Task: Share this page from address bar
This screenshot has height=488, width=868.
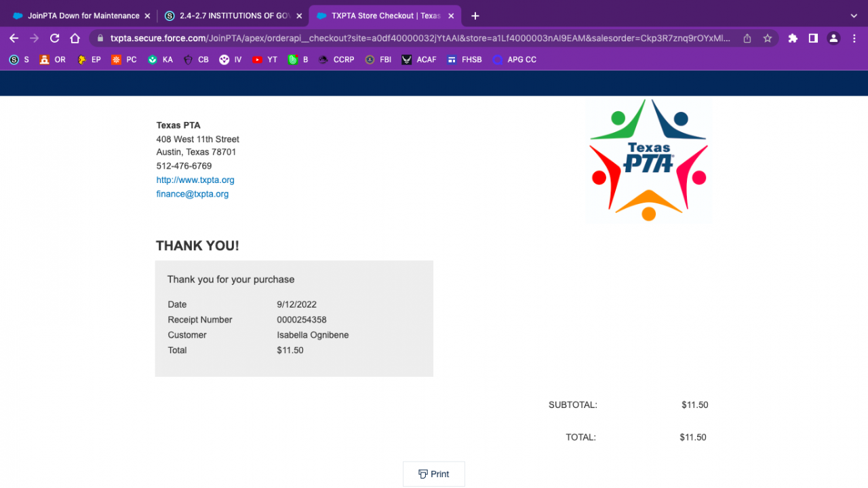Action: [x=747, y=39]
